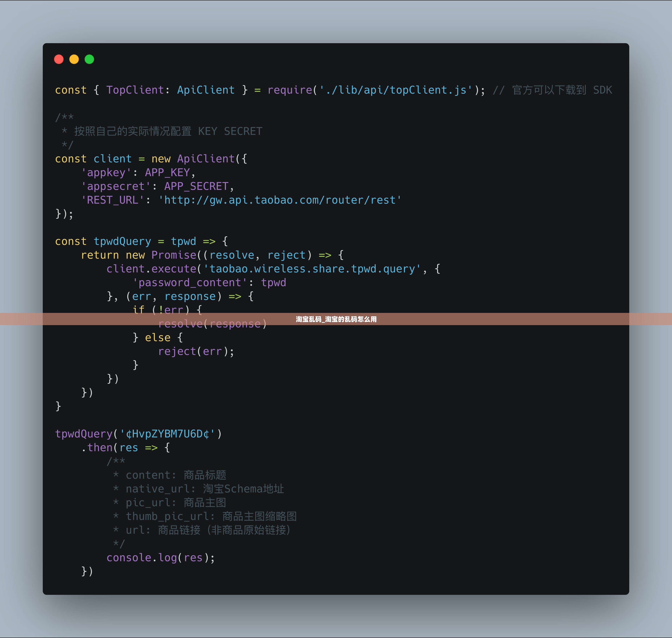Select the comment '官方可以下载到 SDK'

[562, 90]
